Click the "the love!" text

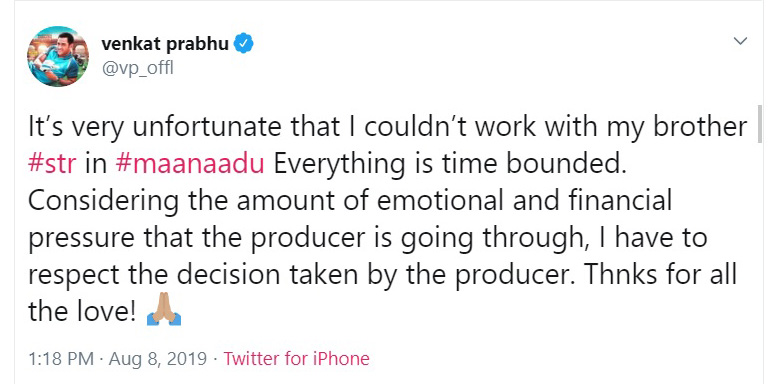tap(82, 312)
